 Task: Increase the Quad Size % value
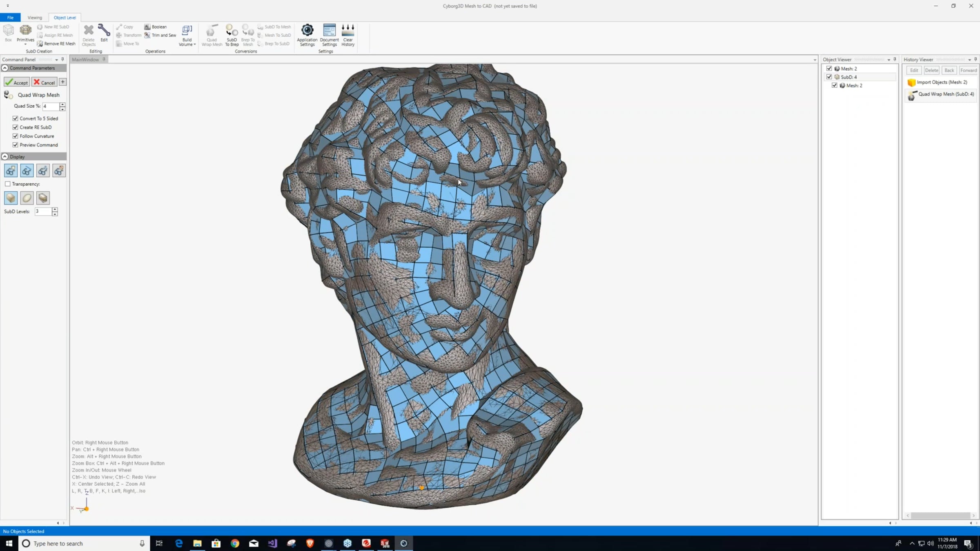click(62, 104)
